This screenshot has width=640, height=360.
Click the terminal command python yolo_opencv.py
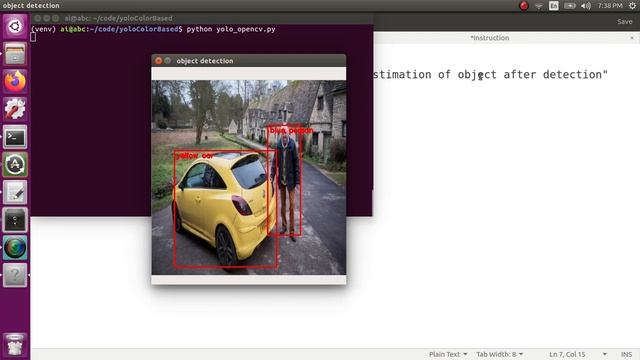(231, 29)
